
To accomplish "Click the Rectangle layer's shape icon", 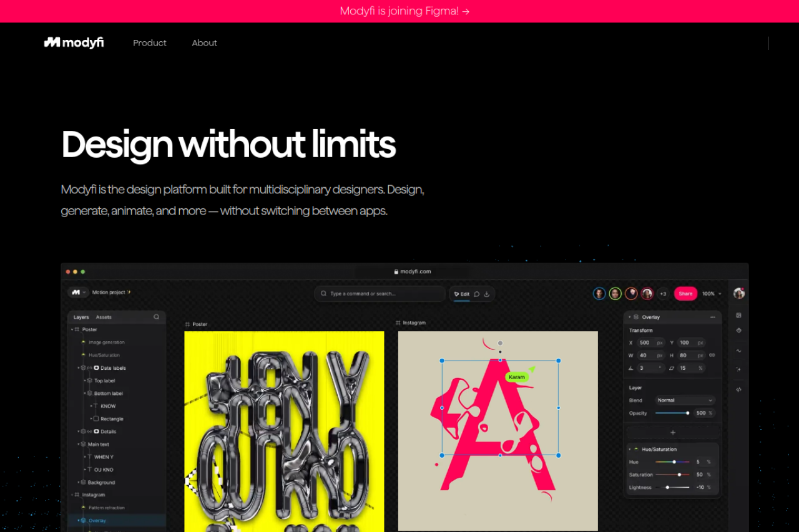I will tap(96, 419).
